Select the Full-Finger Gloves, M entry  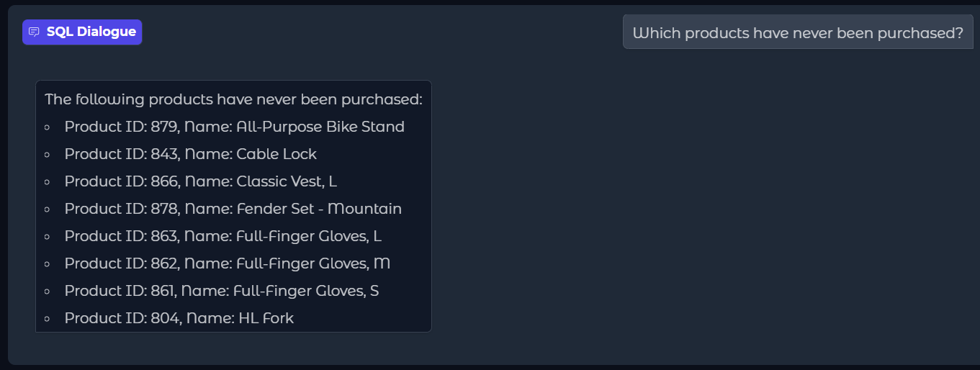[227, 263]
